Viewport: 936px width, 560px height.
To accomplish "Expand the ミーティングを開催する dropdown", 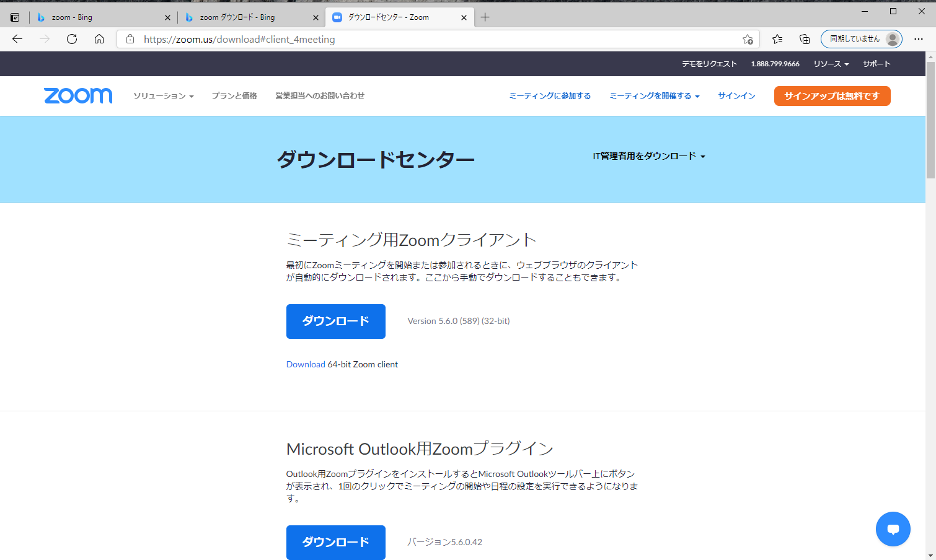I will pyautogui.click(x=655, y=96).
